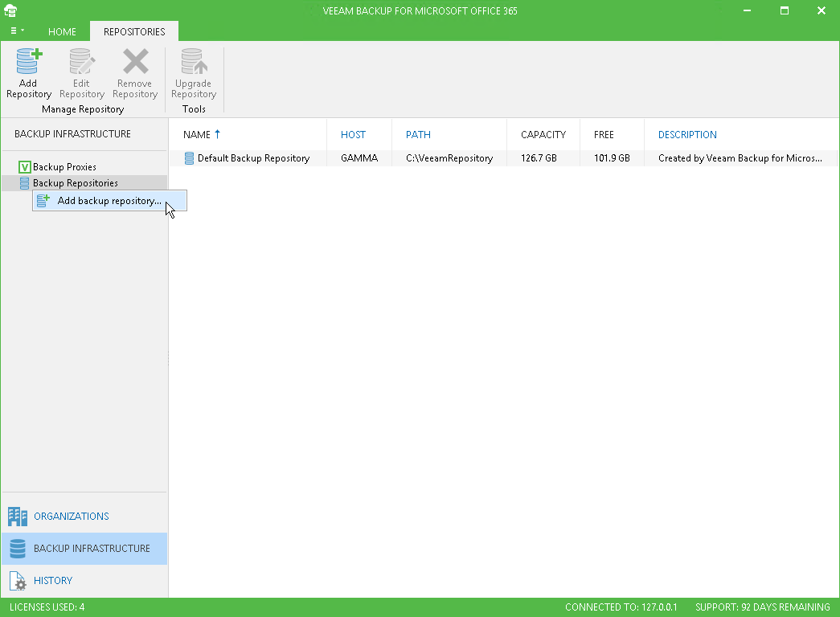This screenshot has width=840, height=617.
Task: Select Backup Proxies in the tree
Action: 64,167
